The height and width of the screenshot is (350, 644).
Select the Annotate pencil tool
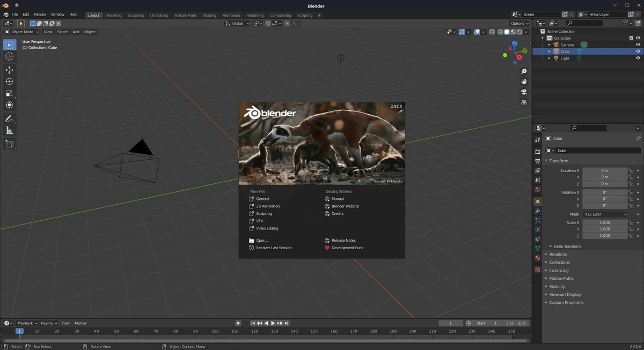pyautogui.click(x=9, y=119)
